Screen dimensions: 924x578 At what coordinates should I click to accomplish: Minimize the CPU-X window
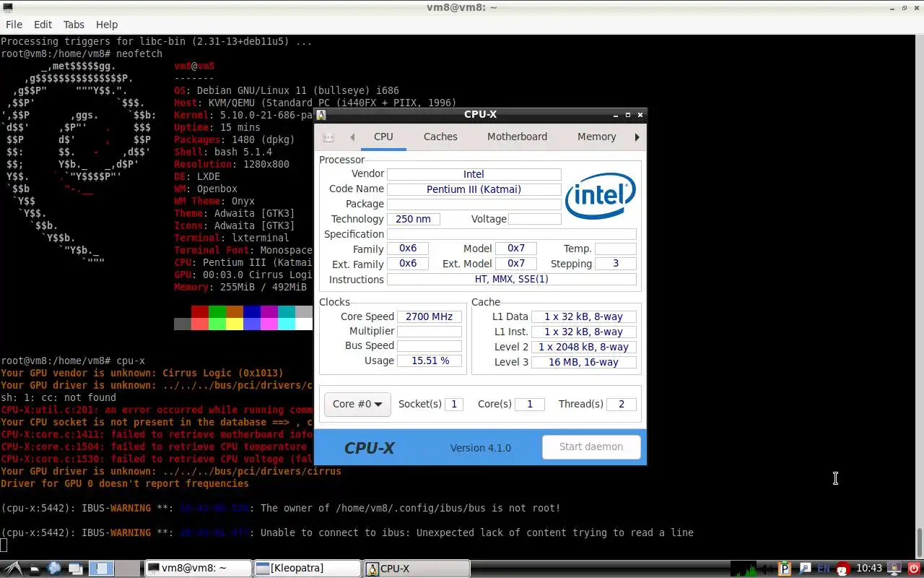[616, 114]
